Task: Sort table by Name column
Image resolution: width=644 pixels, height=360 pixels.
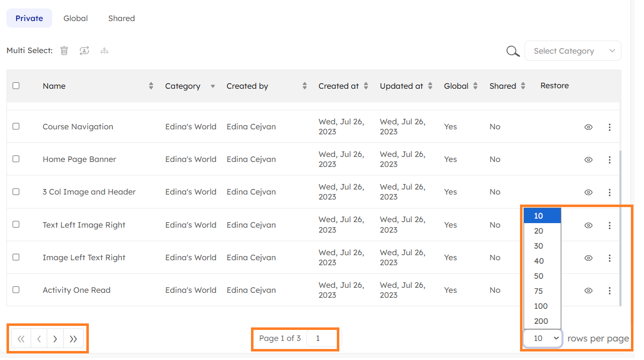Action: tap(151, 86)
